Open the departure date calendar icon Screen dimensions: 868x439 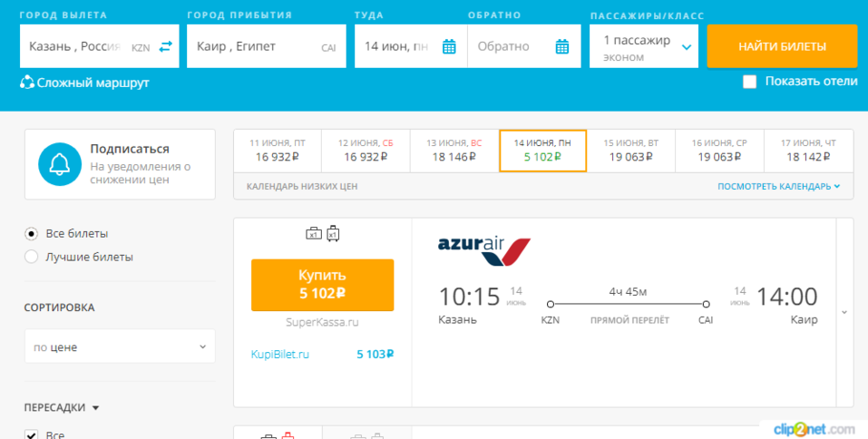pyautogui.click(x=449, y=46)
